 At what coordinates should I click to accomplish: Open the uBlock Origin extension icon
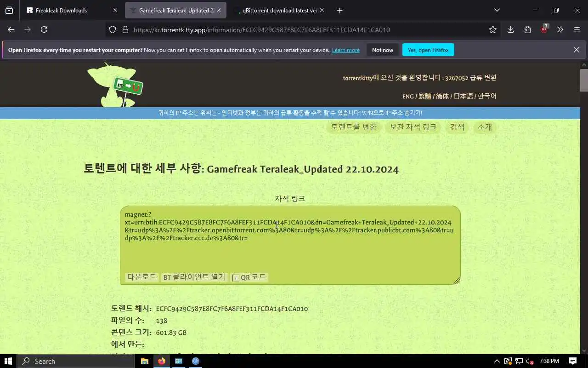click(x=544, y=29)
